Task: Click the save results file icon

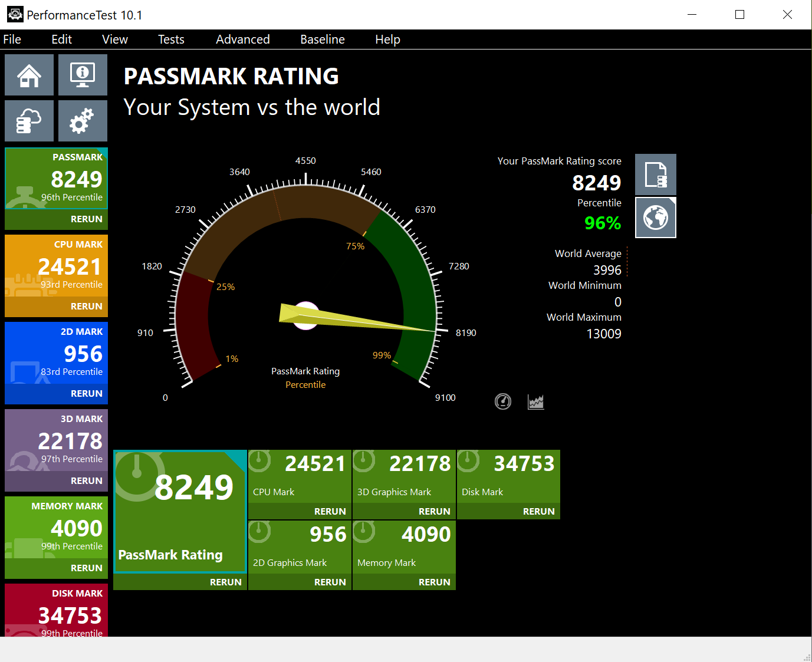Action: pos(656,174)
